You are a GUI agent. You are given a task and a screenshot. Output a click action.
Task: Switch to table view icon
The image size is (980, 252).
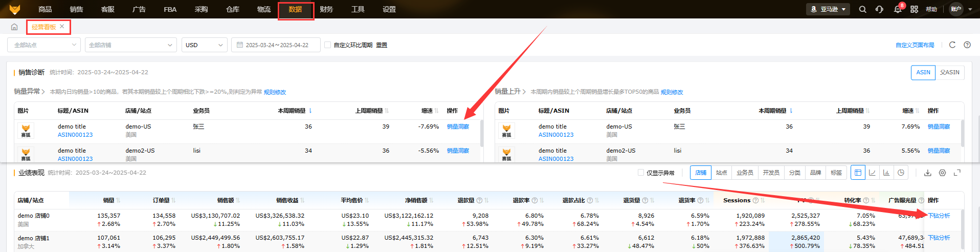click(x=858, y=173)
